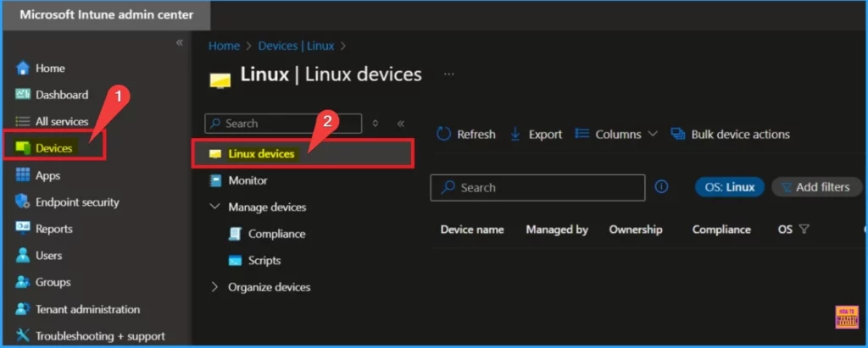Click the All services list icon
Screen dimensions: 868x348
(x=23, y=121)
